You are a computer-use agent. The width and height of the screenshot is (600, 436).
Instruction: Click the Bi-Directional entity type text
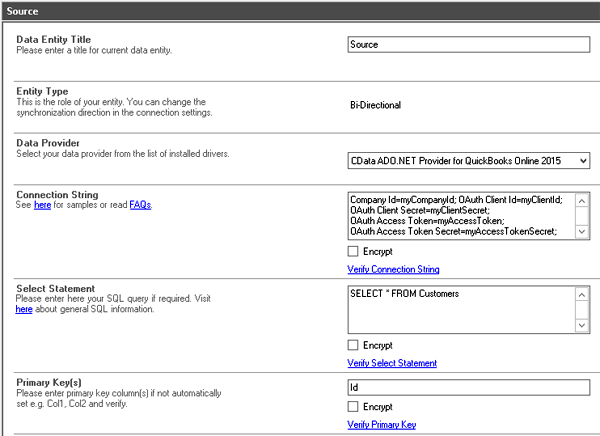[x=375, y=105]
